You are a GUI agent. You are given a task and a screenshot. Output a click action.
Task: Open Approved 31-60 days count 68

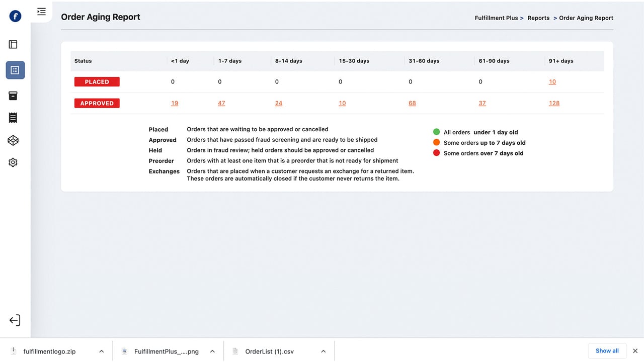[412, 103]
